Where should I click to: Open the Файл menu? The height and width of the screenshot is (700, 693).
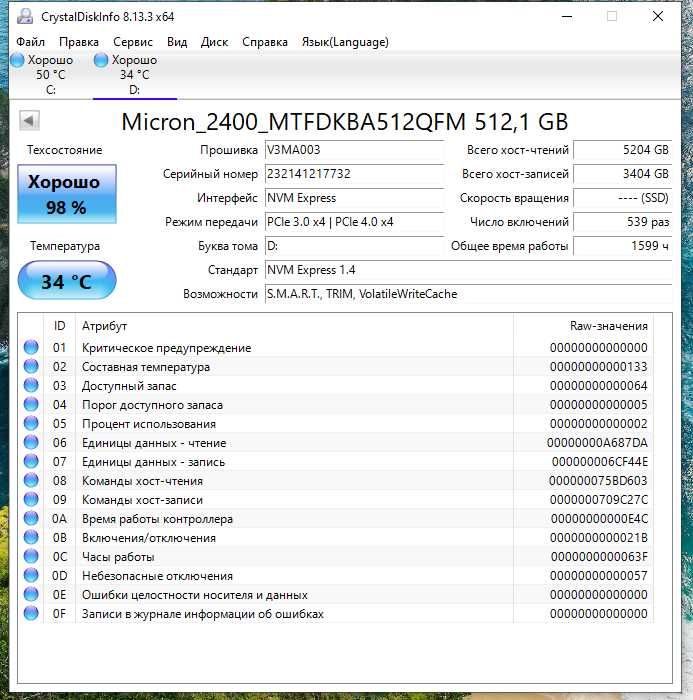point(30,42)
